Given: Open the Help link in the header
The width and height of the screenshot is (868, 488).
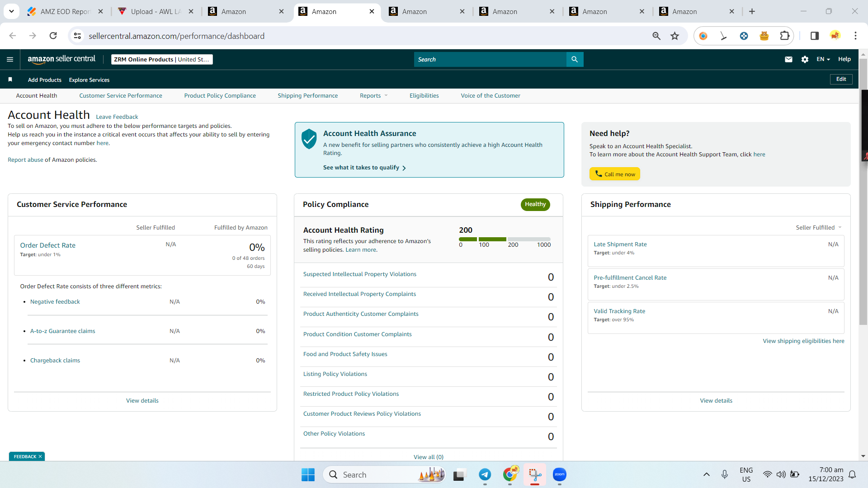Looking at the screenshot, I should (844, 59).
